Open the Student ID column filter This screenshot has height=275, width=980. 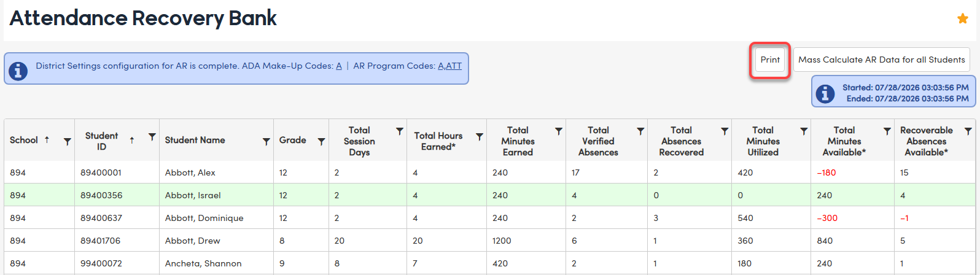click(152, 137)
